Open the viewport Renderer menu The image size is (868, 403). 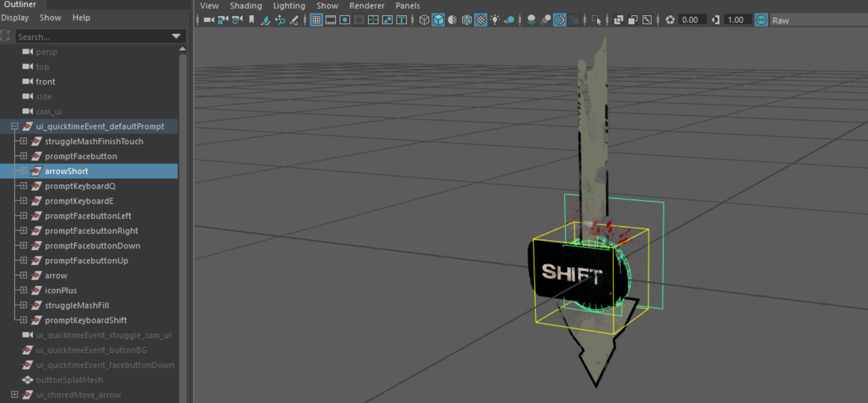pos(367,6)
